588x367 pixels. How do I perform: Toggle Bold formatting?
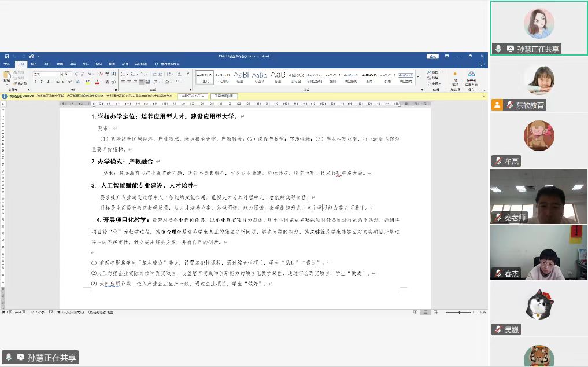click(35, 82)
